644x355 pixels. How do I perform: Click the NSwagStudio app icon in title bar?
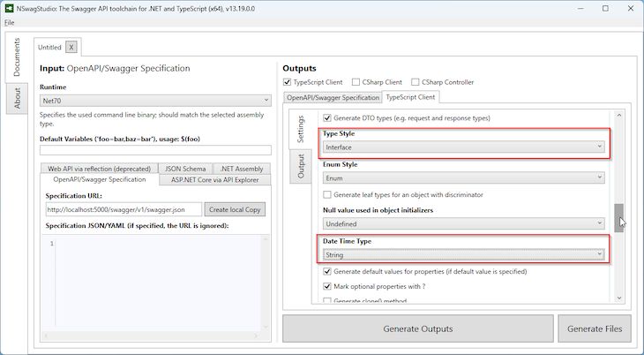(9, 8)
